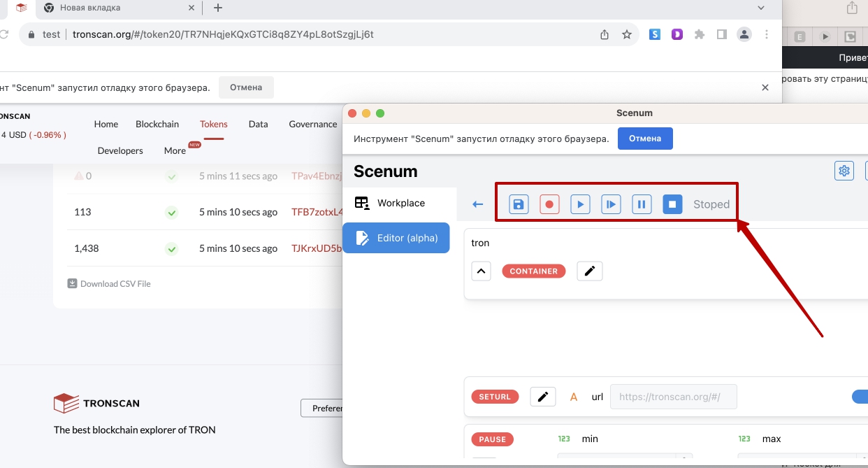This screenshot has width=868, height=468.
Task: Click the PAUSE badge
Action: pos(493,439)
